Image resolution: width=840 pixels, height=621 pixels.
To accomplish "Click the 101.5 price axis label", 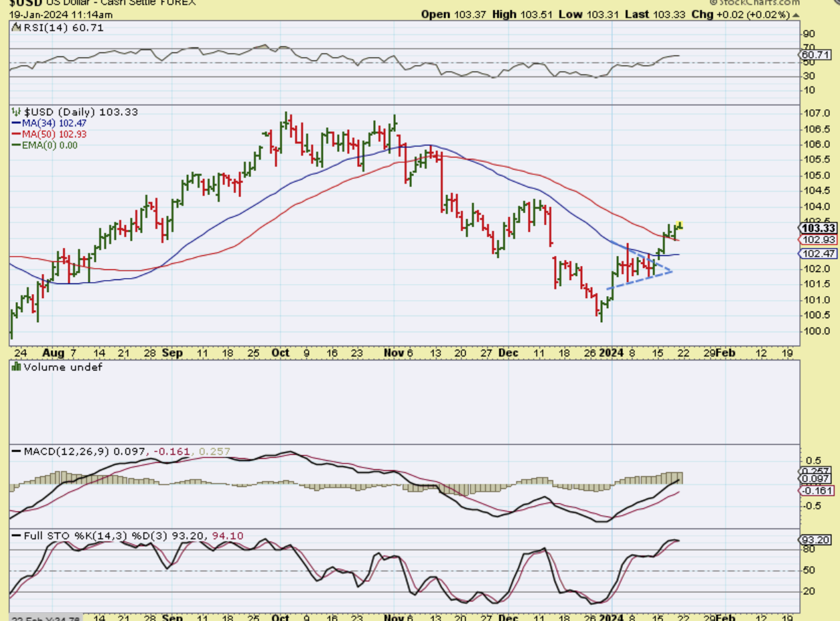I will (x=819, y=284).
